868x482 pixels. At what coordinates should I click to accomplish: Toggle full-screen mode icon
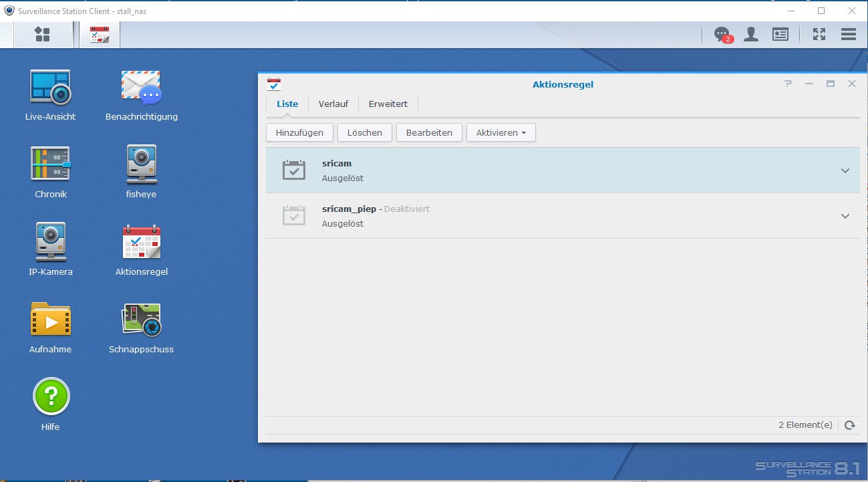pos(819,34)
